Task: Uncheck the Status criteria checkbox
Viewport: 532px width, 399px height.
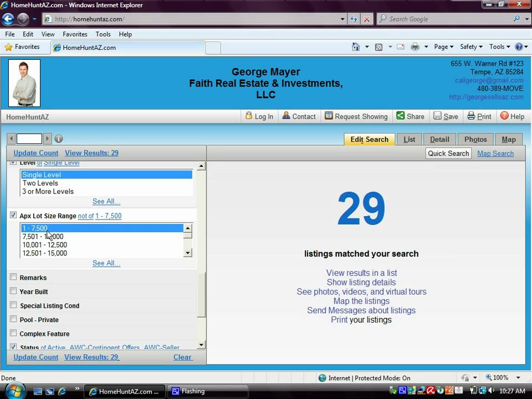Action: [13, 346]
